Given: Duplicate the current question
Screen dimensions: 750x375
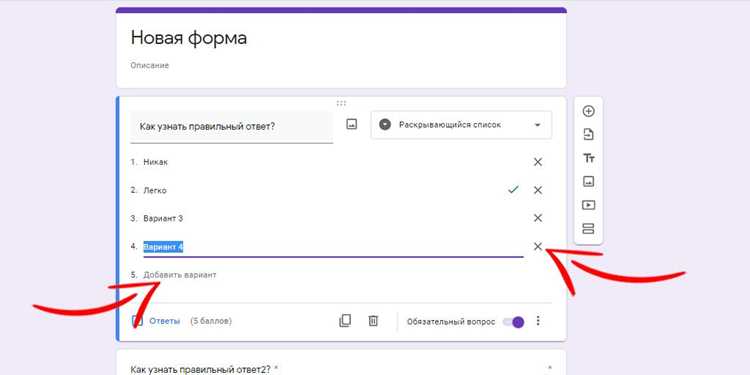Looking at the screenshot, I should (x=345, y=321).
